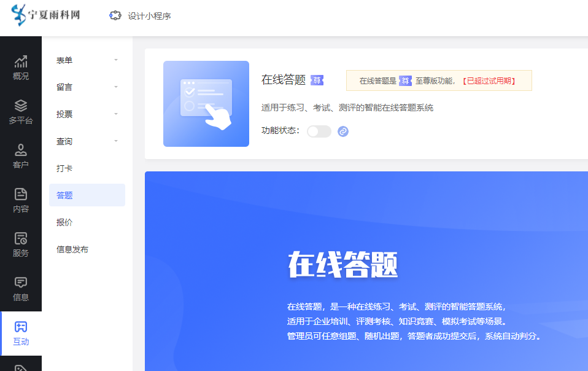Open the 服务 services sidebar icon

[21, 245]
